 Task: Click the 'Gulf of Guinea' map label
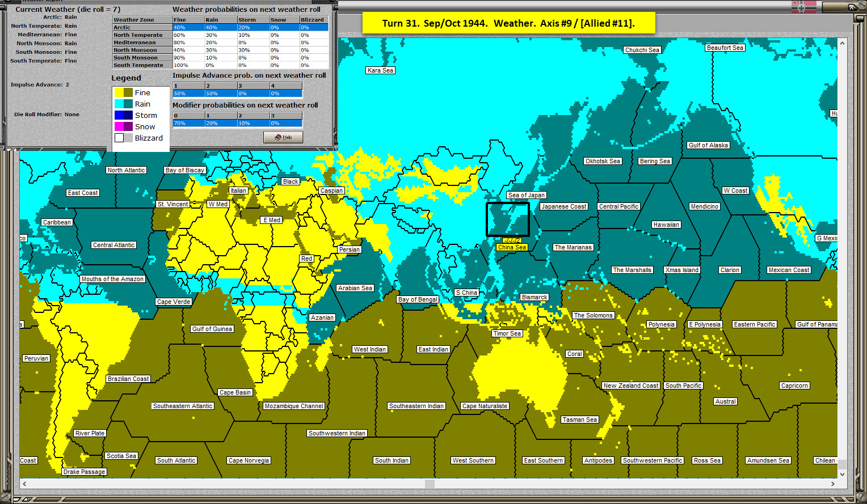pyautogui.click(x=212, y=329)
